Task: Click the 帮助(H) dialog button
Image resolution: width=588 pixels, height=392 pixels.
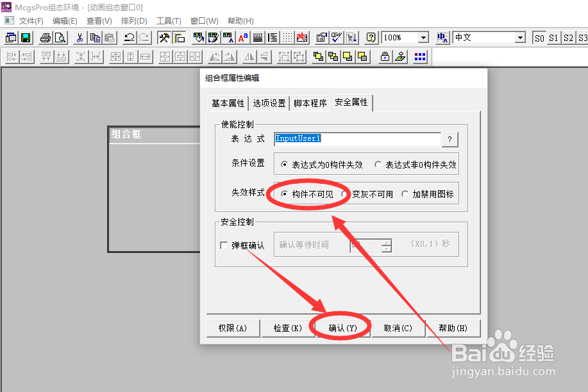Action: [x=453, y=329]
